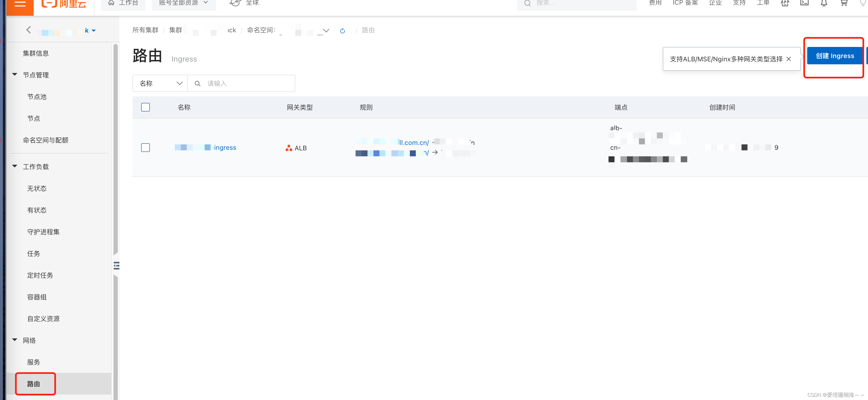Open the shopping cart
The image size is (868, 400).
(x=844, y=3)
